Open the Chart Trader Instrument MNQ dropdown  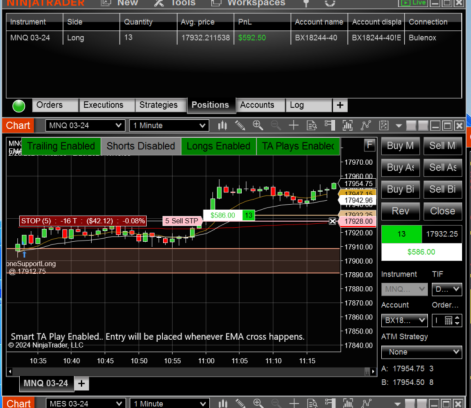click(404, 289)
